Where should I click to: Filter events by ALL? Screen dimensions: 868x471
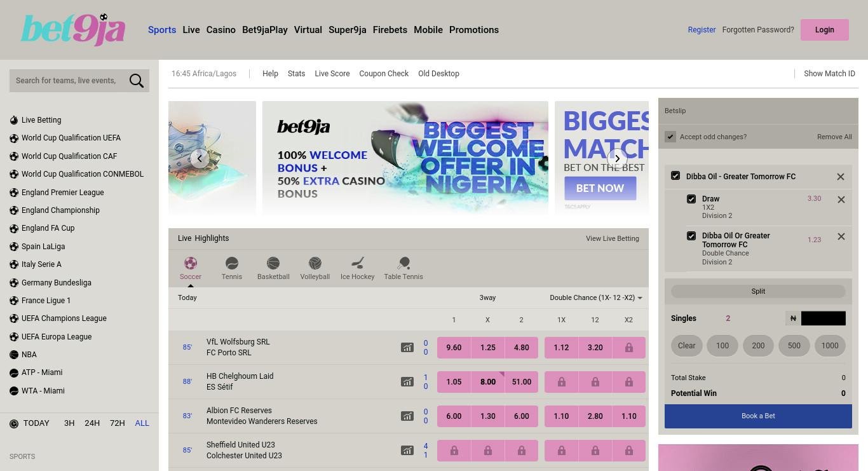pos(142,423)
